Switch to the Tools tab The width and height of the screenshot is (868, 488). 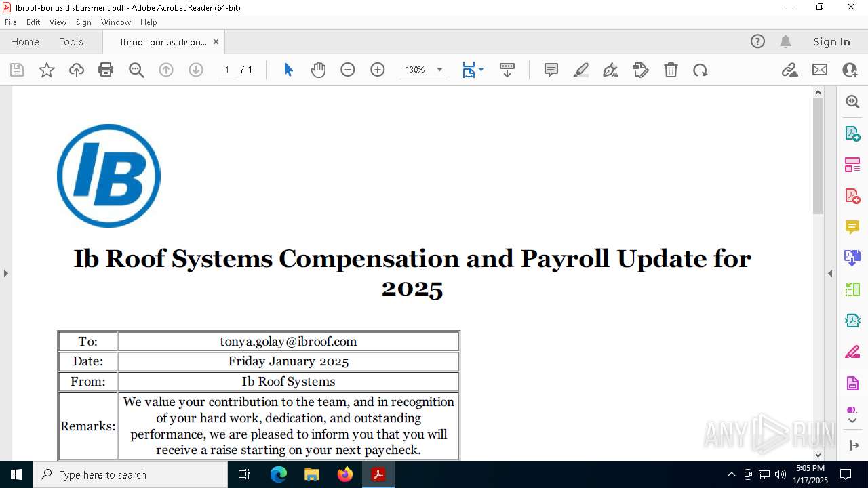click(71, 41)
